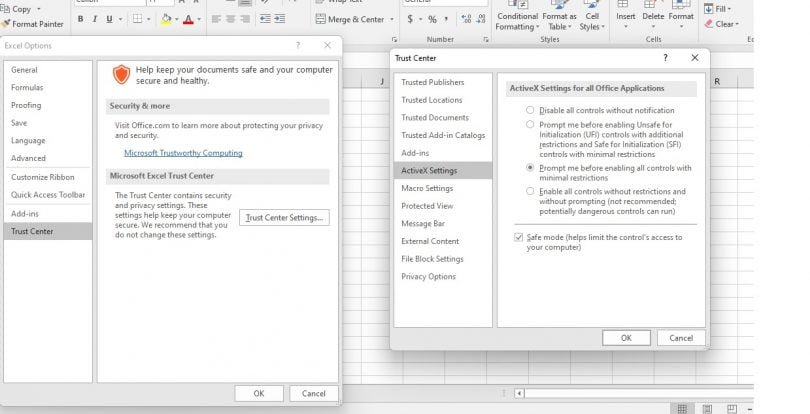This screenshot has height=414, width=810.
Task: Open Privacy Options in Trust Center
Action: pos(443,277)
